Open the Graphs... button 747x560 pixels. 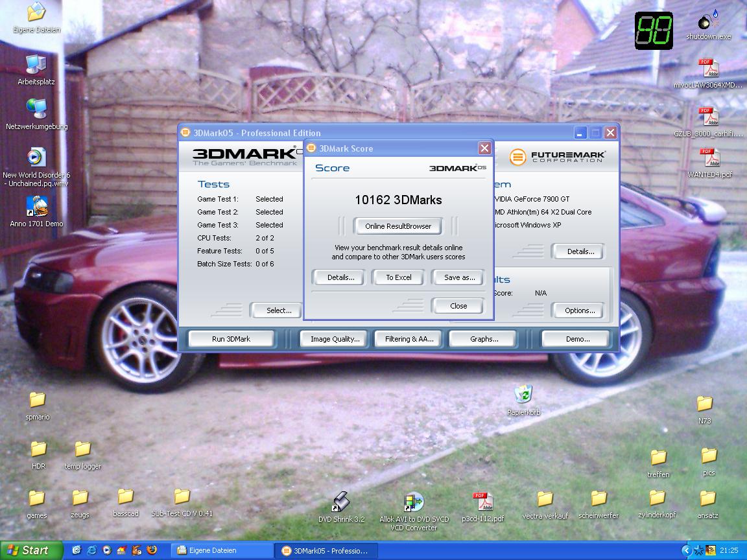click(484, 339)
